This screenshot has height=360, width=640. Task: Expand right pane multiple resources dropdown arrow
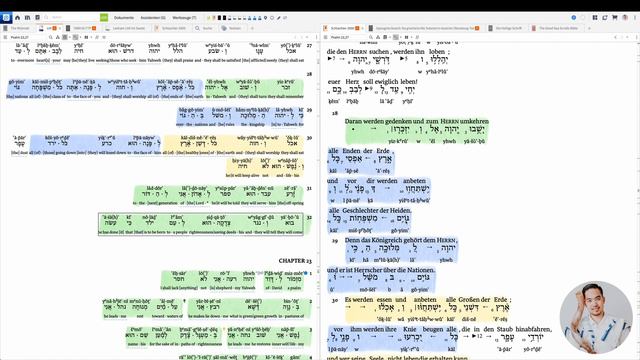point(411,37)
